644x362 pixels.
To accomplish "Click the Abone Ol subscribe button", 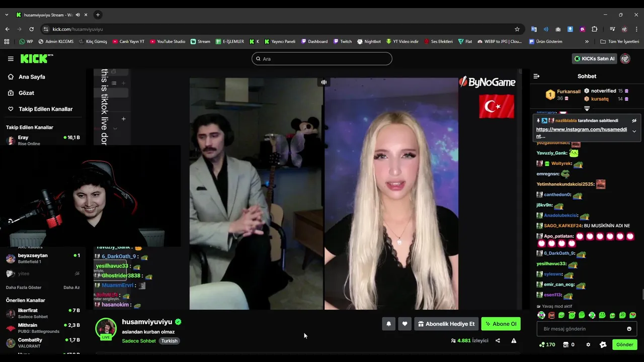I will (501, 324).
